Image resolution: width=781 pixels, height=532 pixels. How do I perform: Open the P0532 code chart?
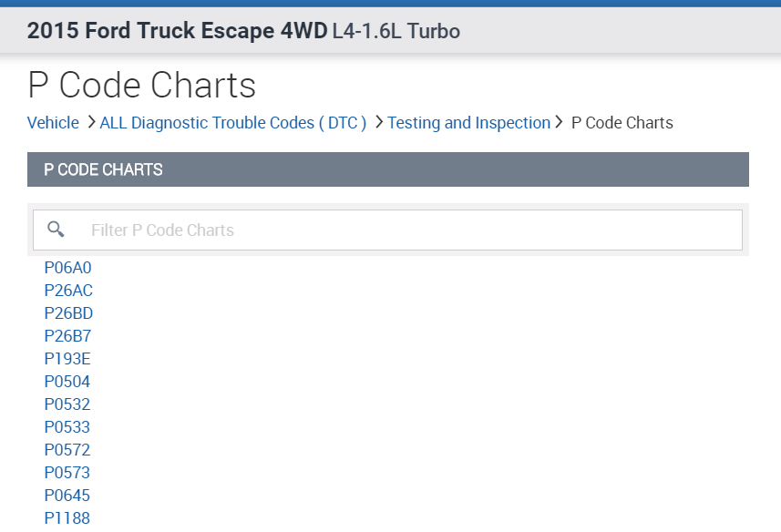(67, 404)
